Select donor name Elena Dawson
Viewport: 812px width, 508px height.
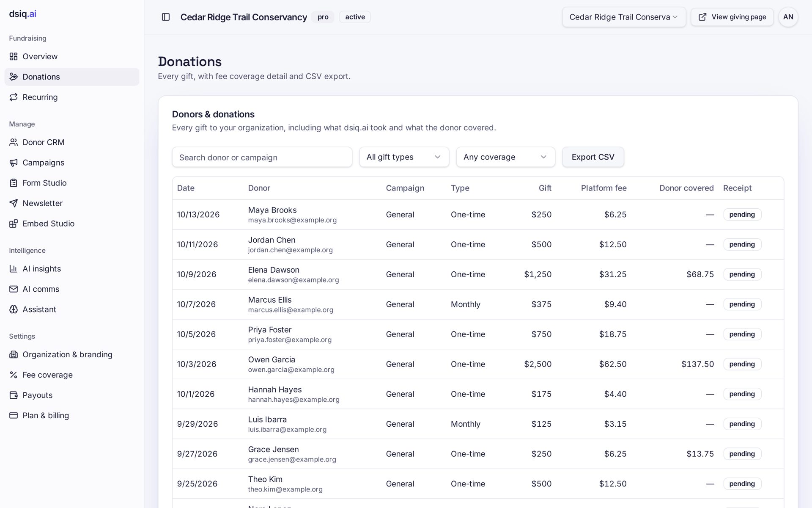274,270
